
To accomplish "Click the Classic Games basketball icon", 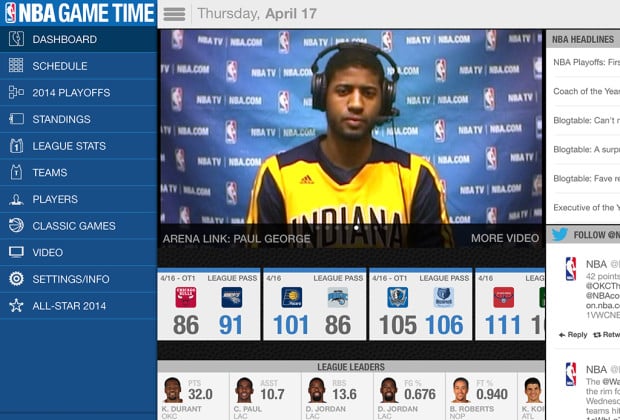I will click(x=16, y=225).
